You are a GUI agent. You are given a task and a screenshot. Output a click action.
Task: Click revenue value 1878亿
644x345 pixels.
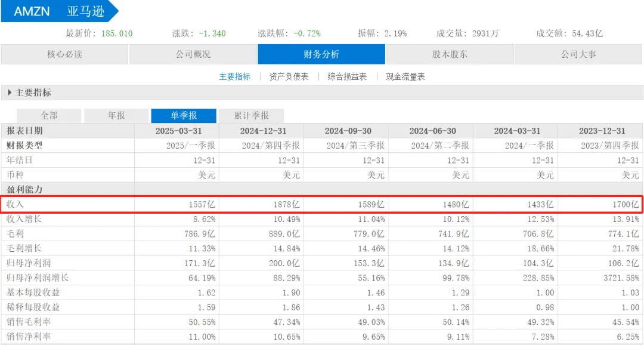pos(287,204)
